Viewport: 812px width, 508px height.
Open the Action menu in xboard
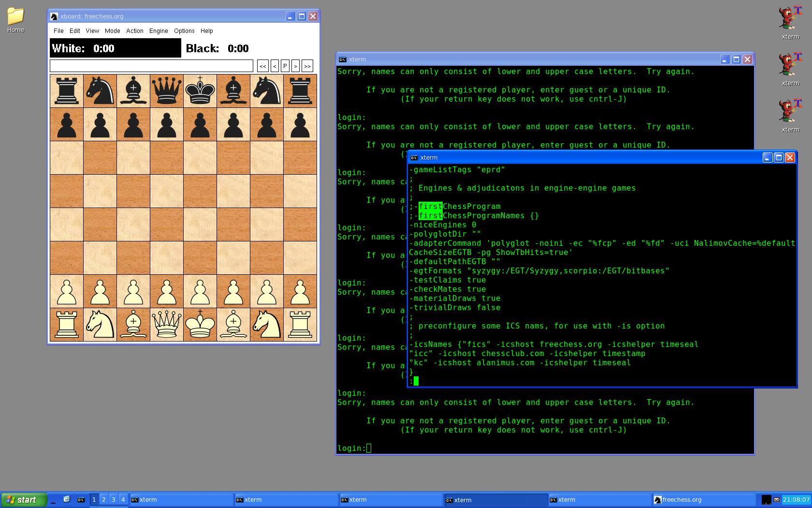[x=135, y=31]
